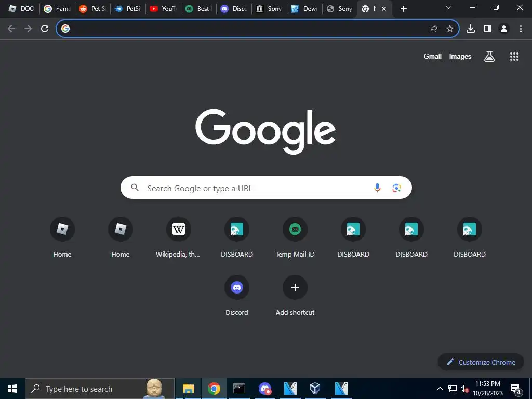
Task: Click the browser forward arrow
Action: point(28,29)
